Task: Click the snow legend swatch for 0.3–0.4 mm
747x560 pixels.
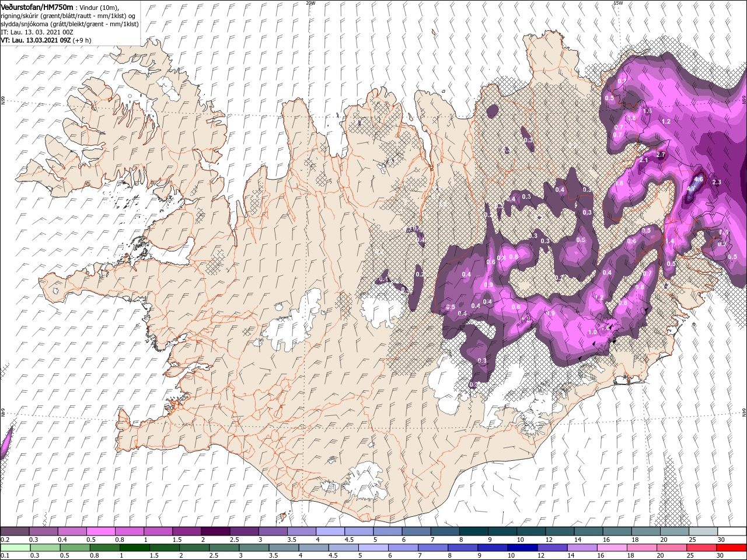Action: [43, 531]
